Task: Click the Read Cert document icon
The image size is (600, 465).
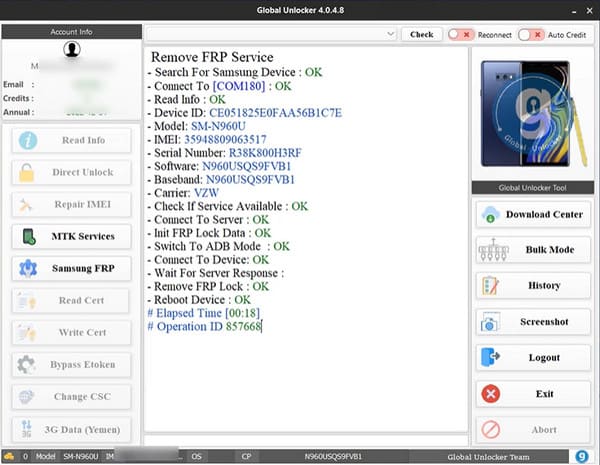Action: point(26,301)
